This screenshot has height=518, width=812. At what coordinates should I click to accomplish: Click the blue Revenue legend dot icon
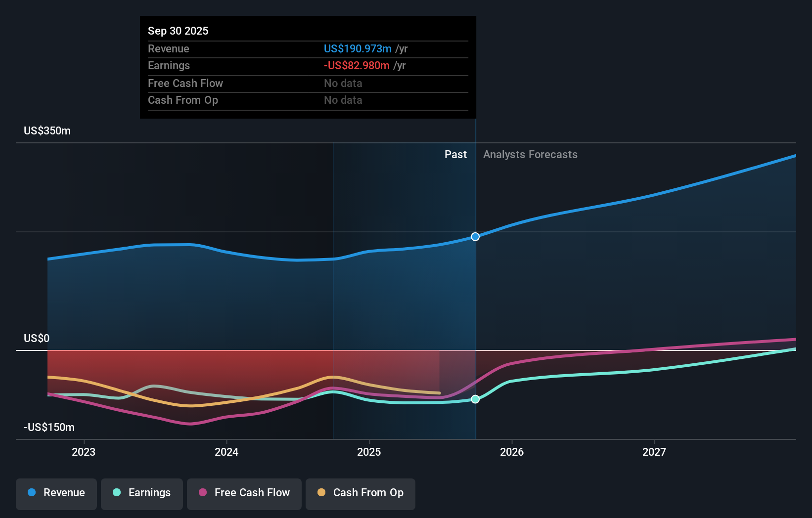[31, 493]
